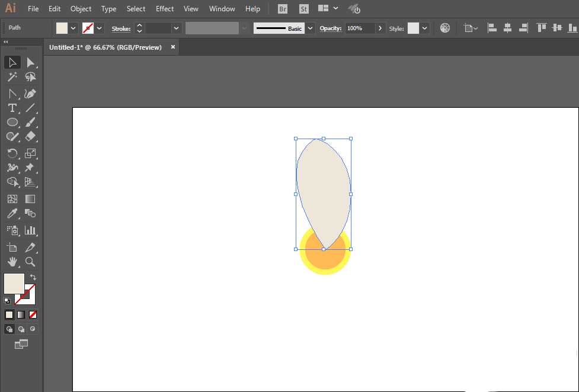
Task: Expand the fill color dropdown
Action: pyautogui.click(x=73, y=28)
